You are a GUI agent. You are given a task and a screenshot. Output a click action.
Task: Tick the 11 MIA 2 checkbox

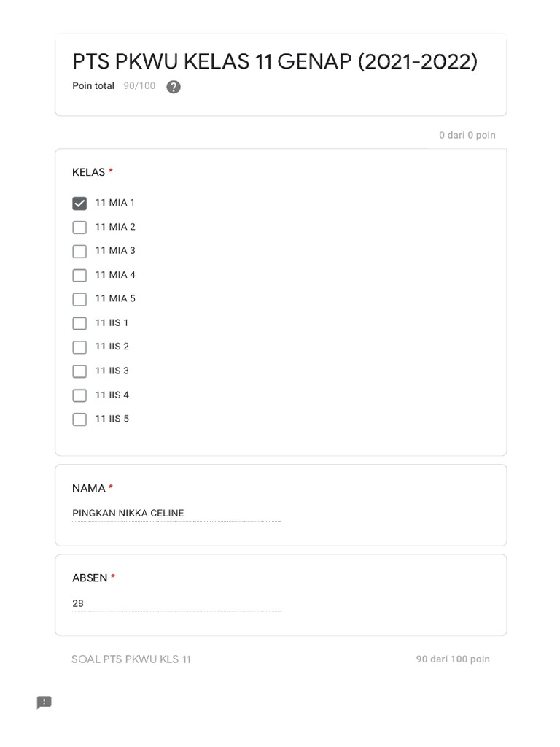tap(79, 228)
